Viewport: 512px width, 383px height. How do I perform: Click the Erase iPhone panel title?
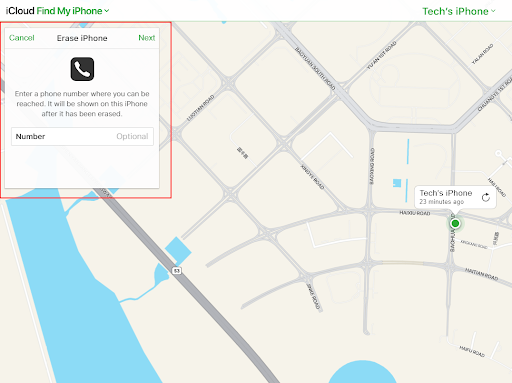82,38
